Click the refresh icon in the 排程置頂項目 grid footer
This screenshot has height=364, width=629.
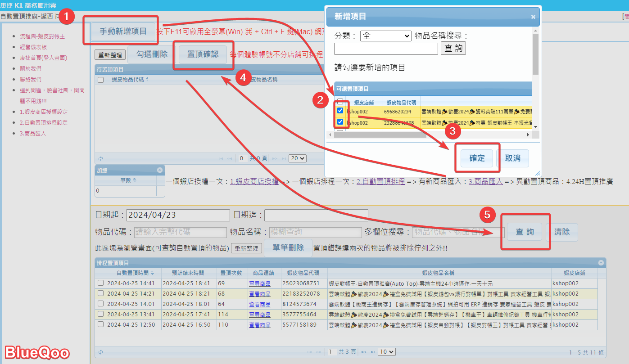(100, 352)
